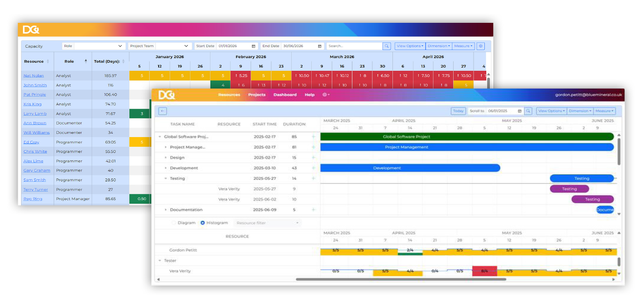Viewport: 644px width, 303px height.
Task: Open the Projects menu item
Action: (x=257, y=95)
